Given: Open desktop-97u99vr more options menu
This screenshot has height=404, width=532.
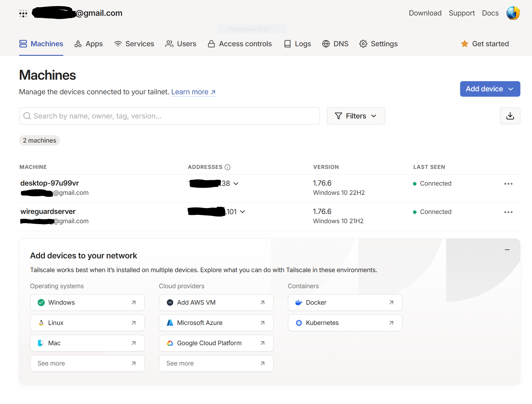Looking at the screenshot, I should click(508, 184).
